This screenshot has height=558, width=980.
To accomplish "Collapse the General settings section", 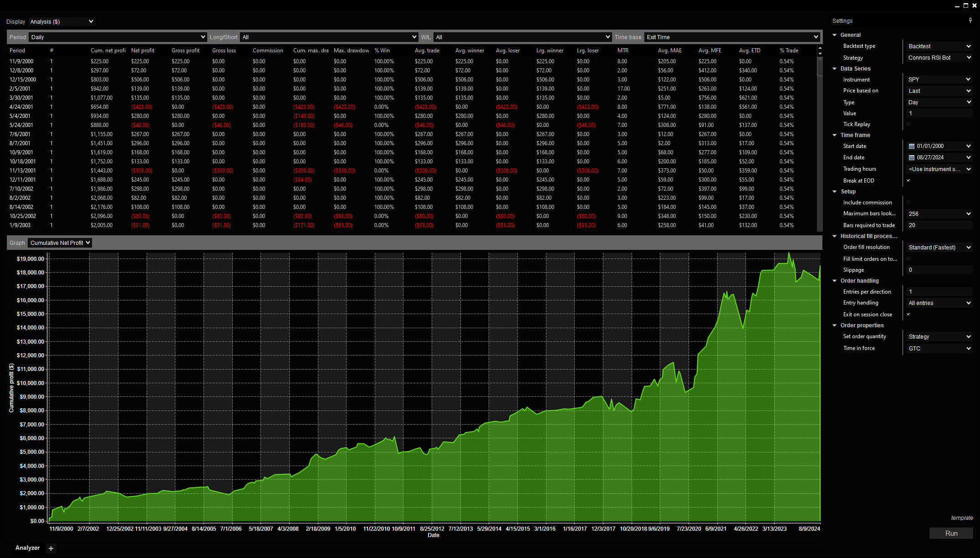I will point(835,35).
